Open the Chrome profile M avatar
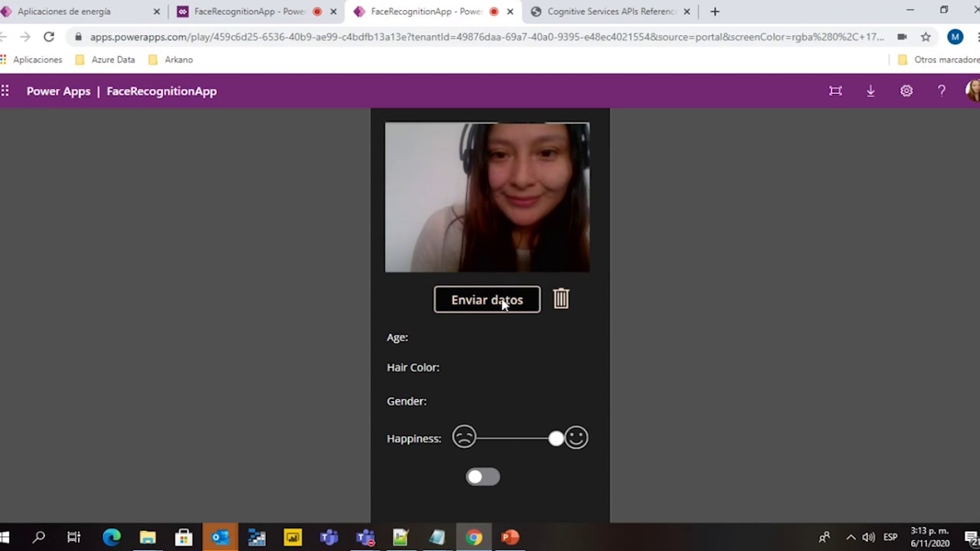The height and width of the screenshot is (551, 980). pyautogui.click(x=955, y=37)
